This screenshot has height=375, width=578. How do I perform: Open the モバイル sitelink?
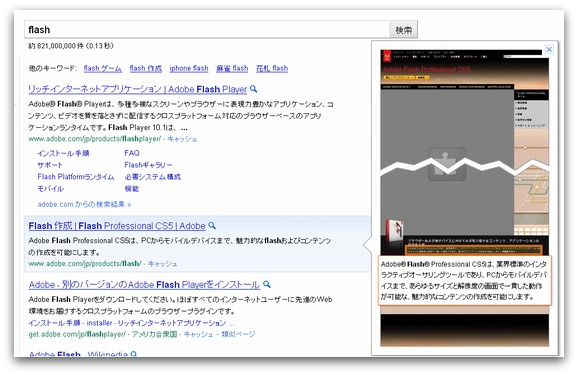(x=51, y=188)
